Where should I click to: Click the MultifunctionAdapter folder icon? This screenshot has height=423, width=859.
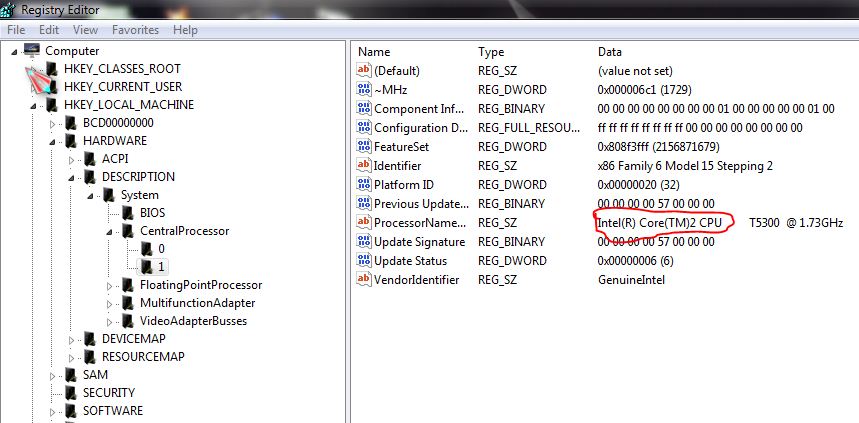pyautogui.click(x=127, y=303)
